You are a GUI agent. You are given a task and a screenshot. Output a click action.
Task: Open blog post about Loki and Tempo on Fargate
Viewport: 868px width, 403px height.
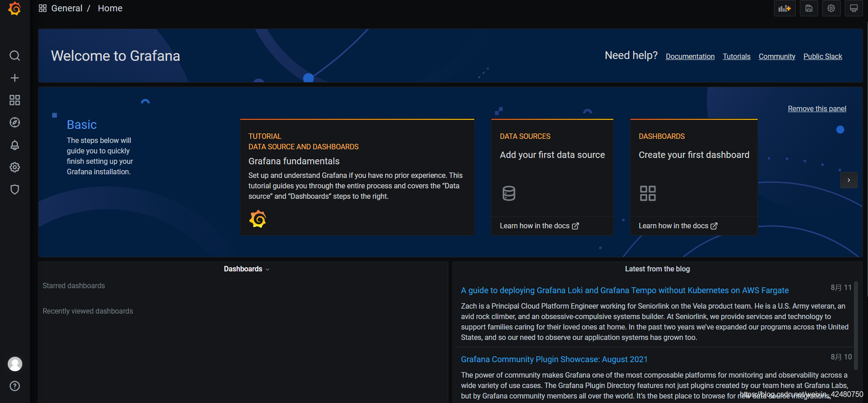625,290
